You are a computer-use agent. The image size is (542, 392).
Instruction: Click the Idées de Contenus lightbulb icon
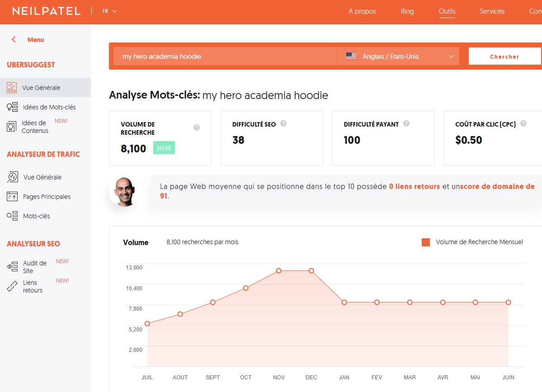(x=11, y=127)
